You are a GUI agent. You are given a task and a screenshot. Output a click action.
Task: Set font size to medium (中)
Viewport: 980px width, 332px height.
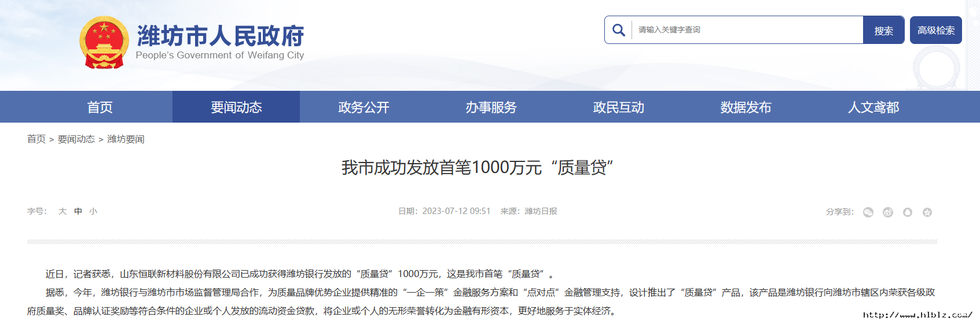tap(78, 212)
